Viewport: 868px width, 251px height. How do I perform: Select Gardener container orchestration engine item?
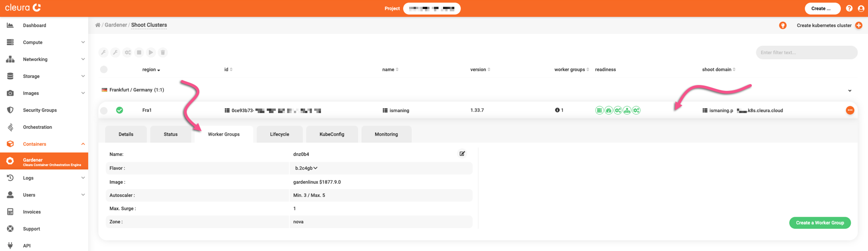coord(44,161)
